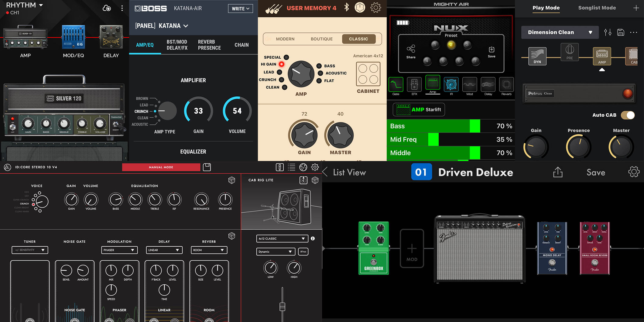The height and width of the screenshot is (322, 644).
Task: Open the list view icon in ID:CORE toolbar
Action: pos(291,167)
